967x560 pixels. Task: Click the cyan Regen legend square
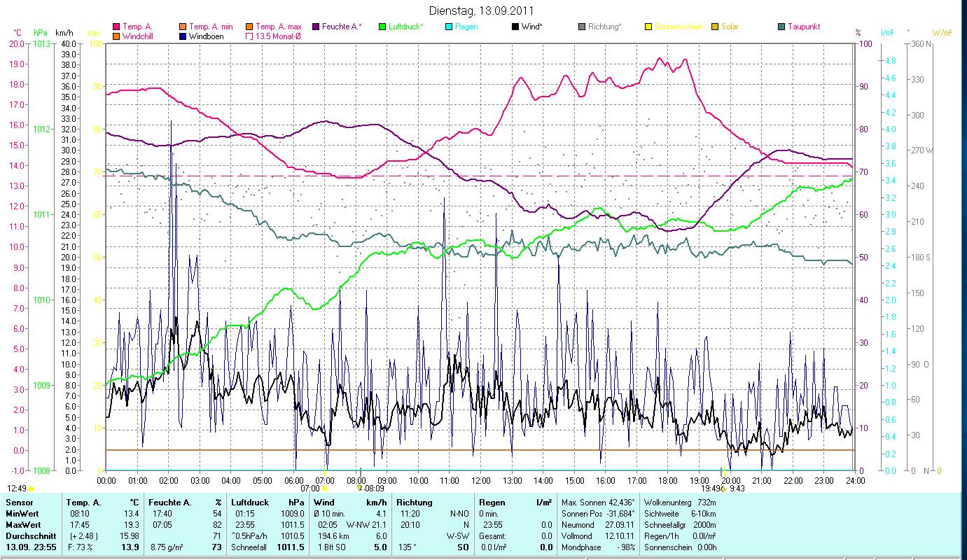coord(449,27)
